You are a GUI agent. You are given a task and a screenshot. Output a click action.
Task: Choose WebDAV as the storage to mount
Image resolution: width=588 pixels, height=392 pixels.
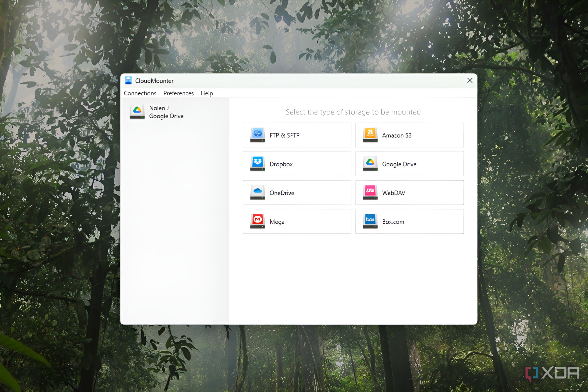pos(409,193)
